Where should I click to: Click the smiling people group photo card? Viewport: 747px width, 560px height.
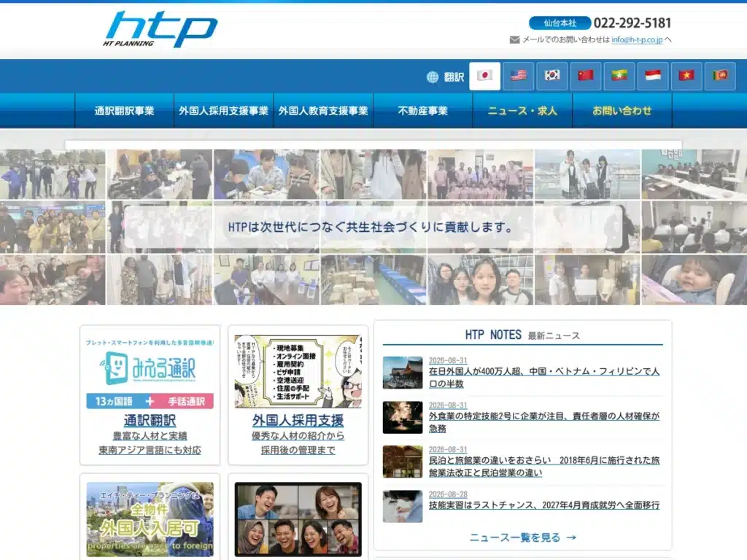point(298,519)
